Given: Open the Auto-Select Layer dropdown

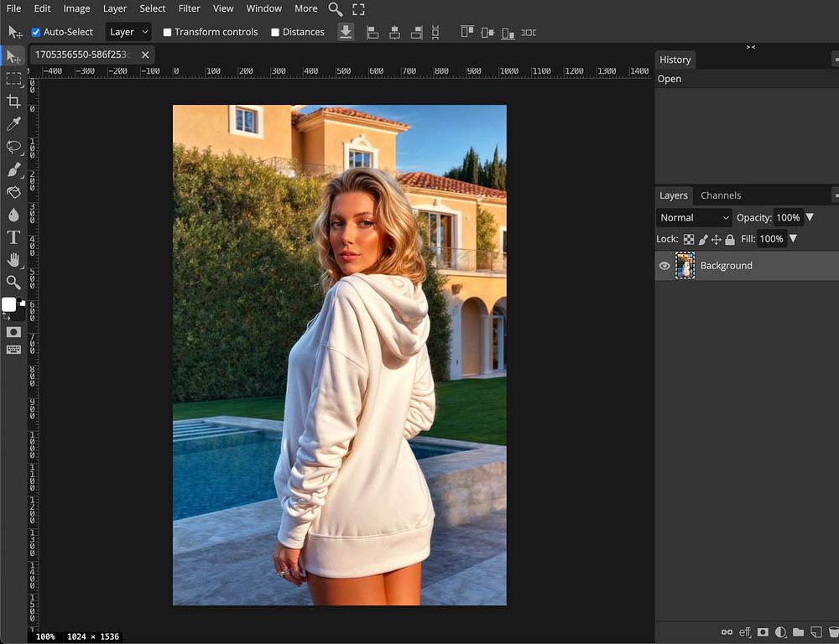Looking at the screenshot, I should pos(128,32).
